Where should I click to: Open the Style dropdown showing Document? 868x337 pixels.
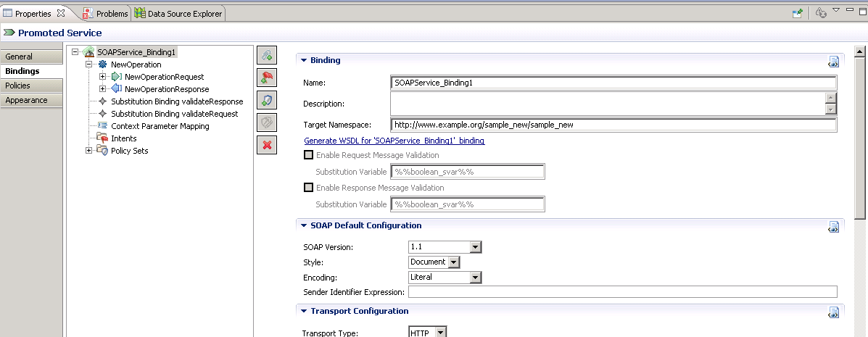coord(454,262)
